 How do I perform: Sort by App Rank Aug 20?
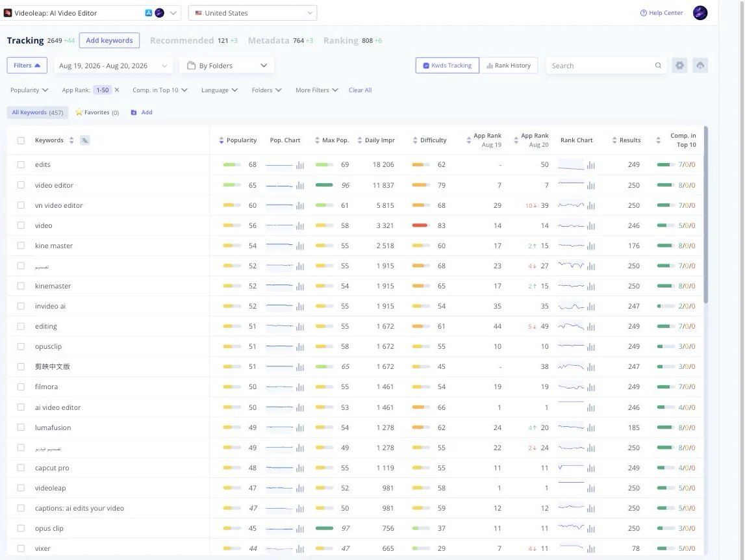click(516, 140)
